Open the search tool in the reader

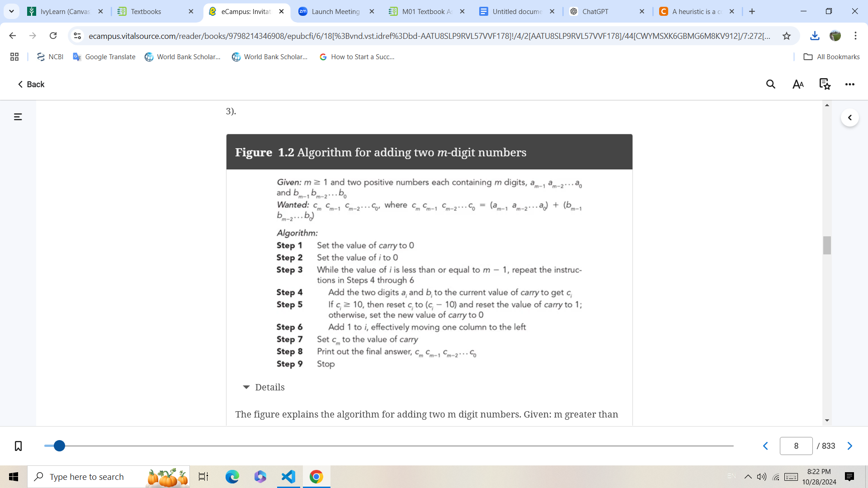coord(770,84)
